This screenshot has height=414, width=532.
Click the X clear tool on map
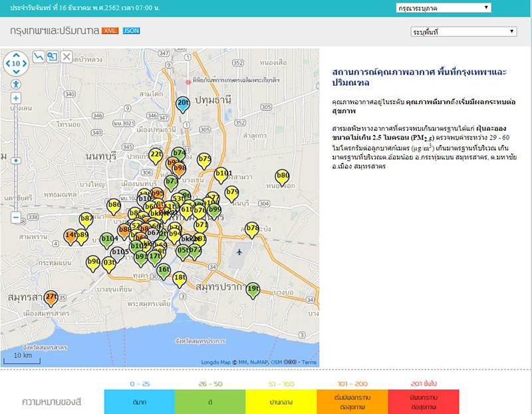pyautogui.click(x=66, y=57)
